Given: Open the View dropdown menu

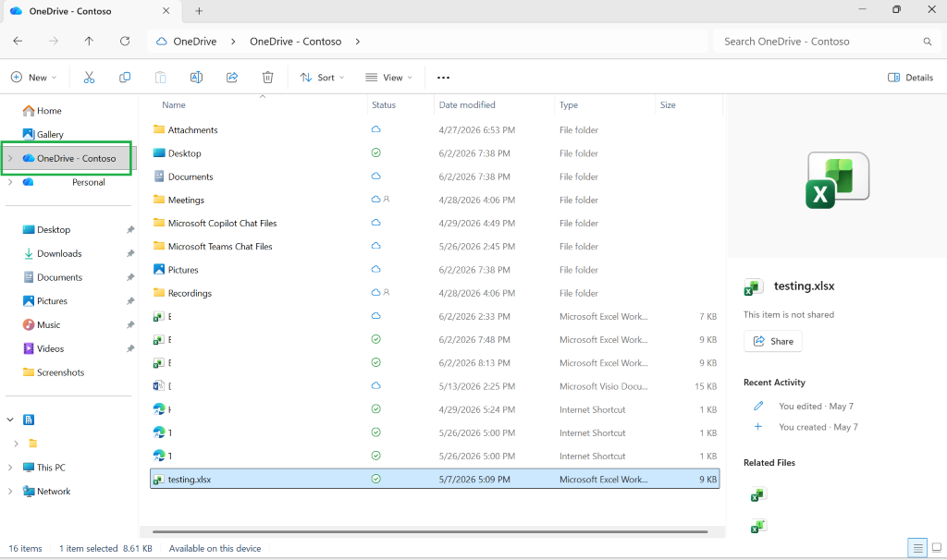Looking at the screenshot, I should pos(389,78).
